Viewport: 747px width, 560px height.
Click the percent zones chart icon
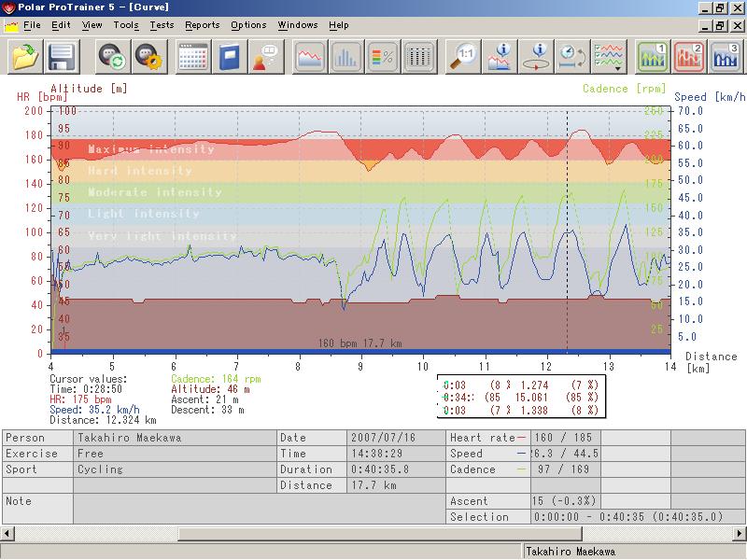tap(381, 57)
